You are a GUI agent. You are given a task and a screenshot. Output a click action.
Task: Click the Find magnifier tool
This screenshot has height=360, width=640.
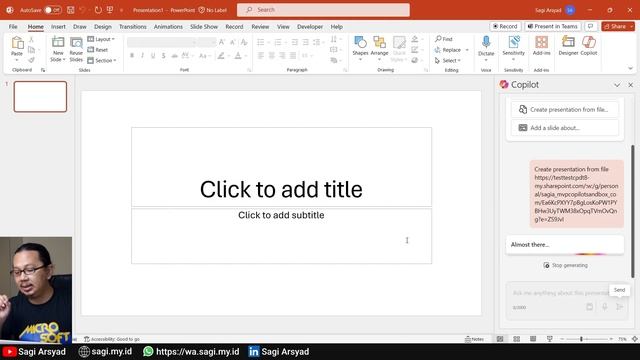(444, 39)
